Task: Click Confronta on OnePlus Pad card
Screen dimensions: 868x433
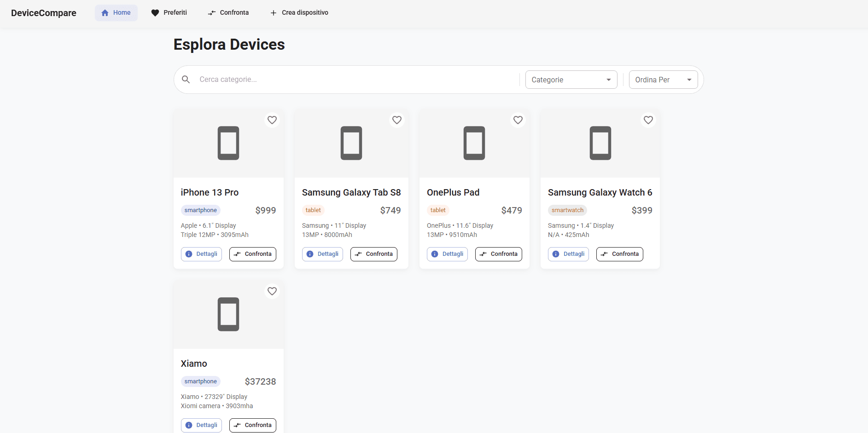Action: (499, 254)
